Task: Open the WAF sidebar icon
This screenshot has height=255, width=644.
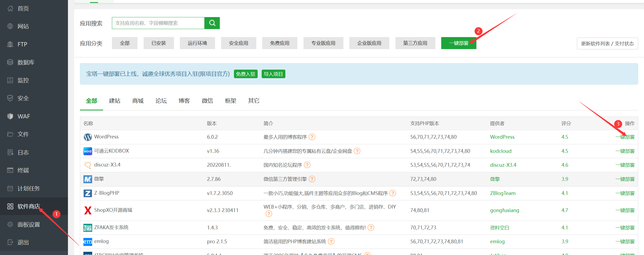Action: coord(10,116)
